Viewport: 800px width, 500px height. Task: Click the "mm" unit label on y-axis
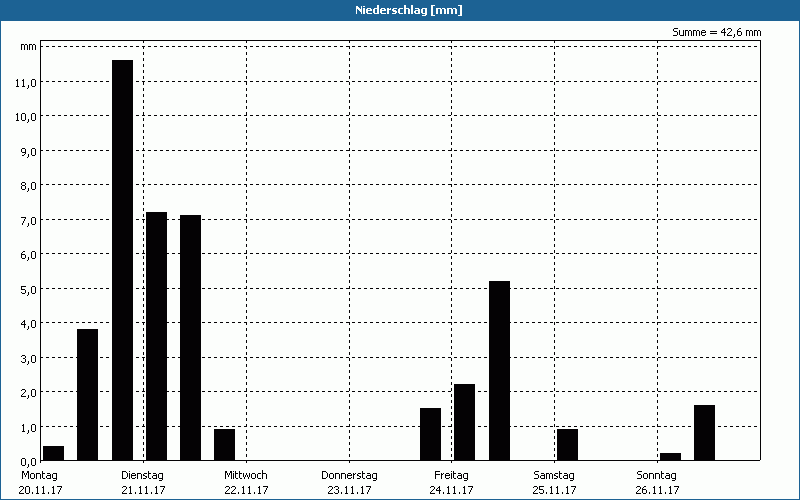click(29, 46)
